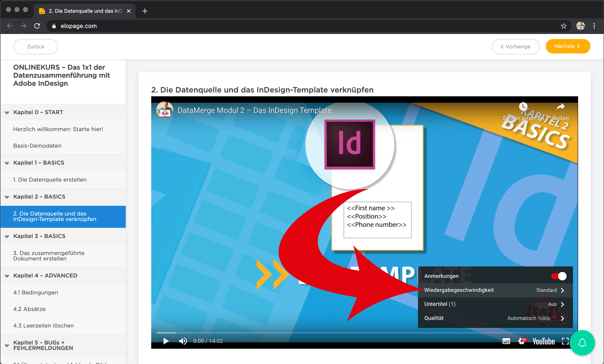Open the channel avatar in video header
This screenshot has width=604, height=364.
(x=164, y=110)
